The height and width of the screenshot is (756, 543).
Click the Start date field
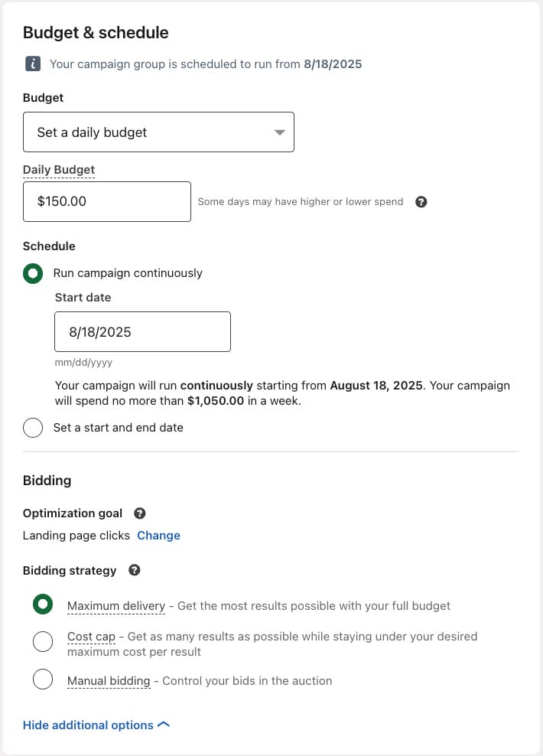click(x=142, y=331)
